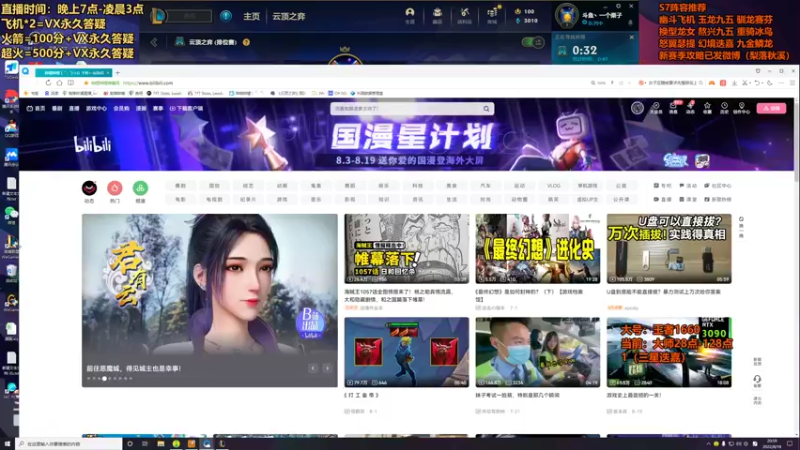Click the blue exclamation alert icon in League
Image resolution: width=800 pixels, height=450 pixels.
pos(226,16)
